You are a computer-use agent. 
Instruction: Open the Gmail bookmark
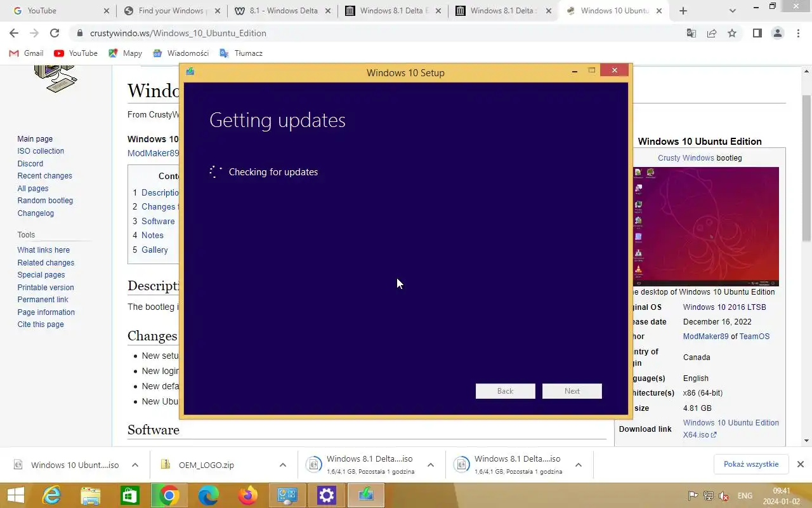(27, 53)
